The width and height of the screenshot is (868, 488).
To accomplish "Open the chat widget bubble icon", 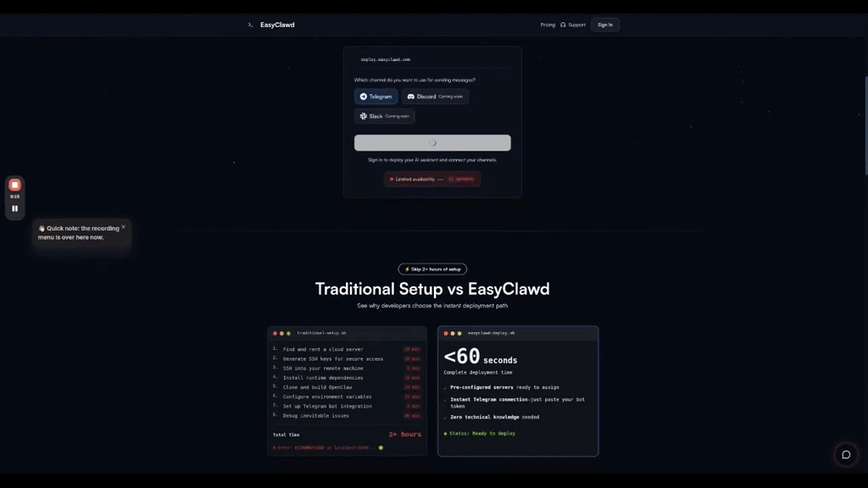I will (x=846, y=455).
